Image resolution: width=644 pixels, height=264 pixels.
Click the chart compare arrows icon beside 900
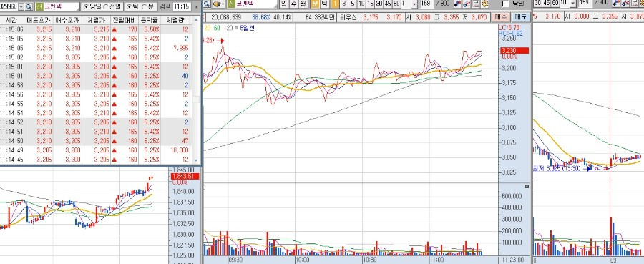click(x=457, y=4)
